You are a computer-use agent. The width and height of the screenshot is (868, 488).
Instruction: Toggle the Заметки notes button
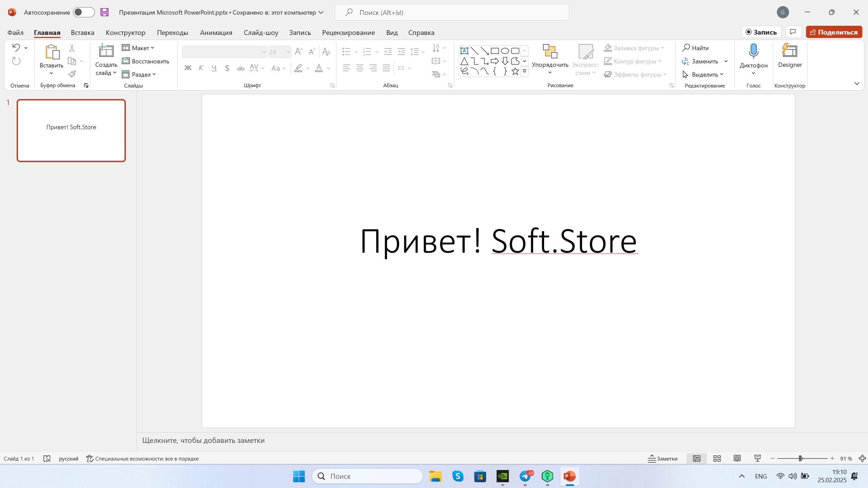662,458
